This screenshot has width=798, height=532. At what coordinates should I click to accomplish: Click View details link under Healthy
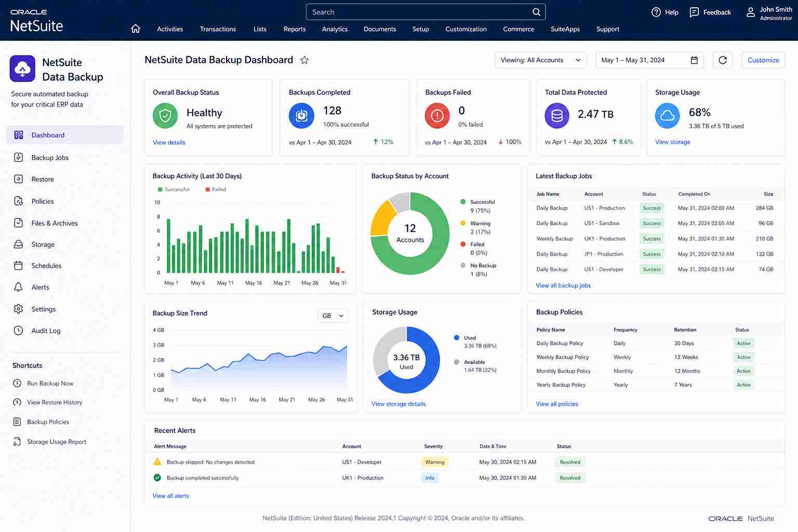pyautogui.click(x=169, y=142)
